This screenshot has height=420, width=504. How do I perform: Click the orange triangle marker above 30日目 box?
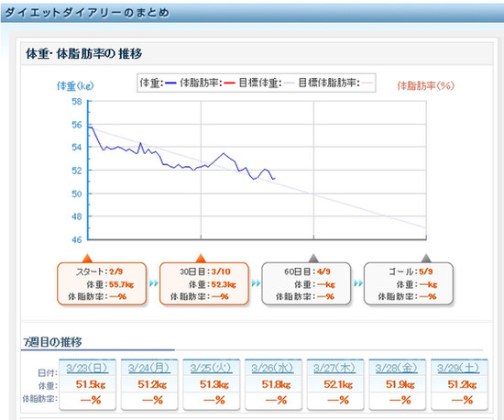click(x=201, y=258)
